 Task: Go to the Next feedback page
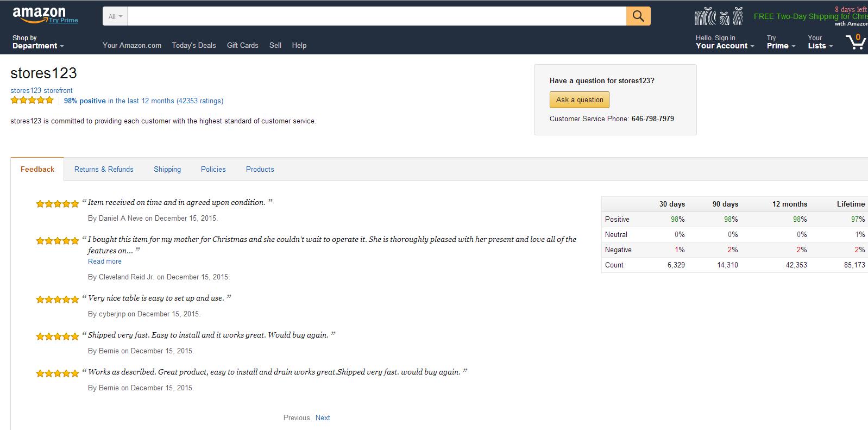(x=323, y=417)
